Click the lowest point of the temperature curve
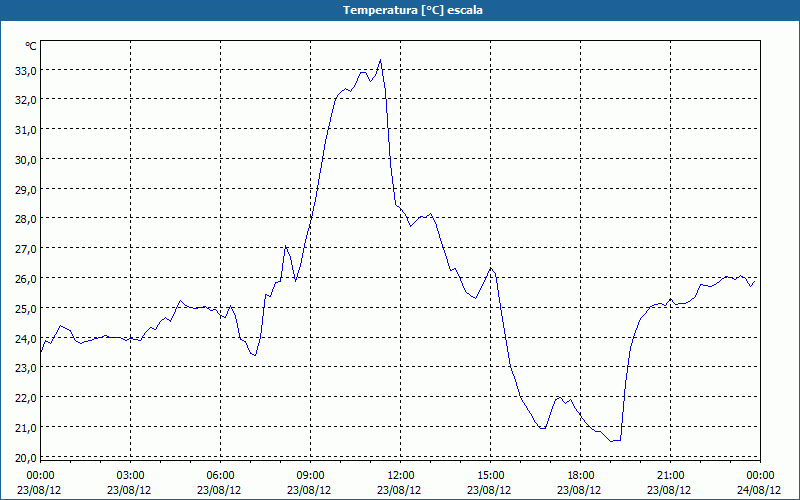 coord(611,441)
